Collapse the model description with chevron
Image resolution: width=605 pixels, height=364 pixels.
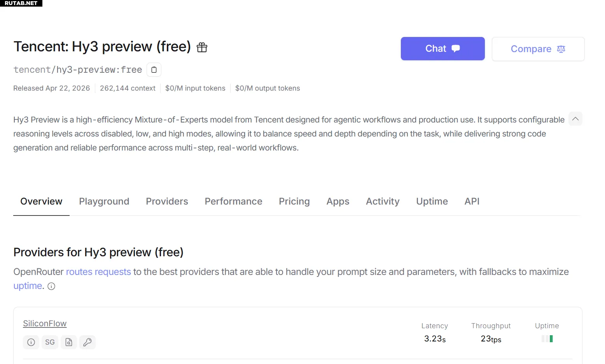575,119
